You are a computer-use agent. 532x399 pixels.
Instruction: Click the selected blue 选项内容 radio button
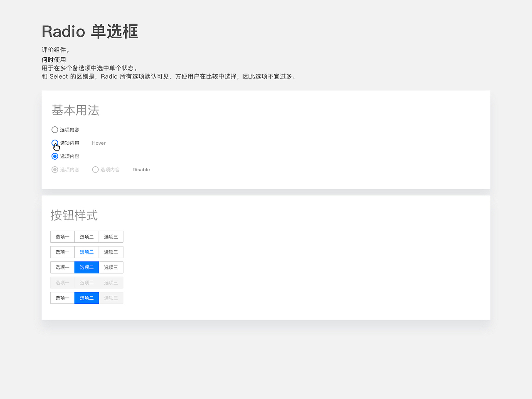coord(54,156)
